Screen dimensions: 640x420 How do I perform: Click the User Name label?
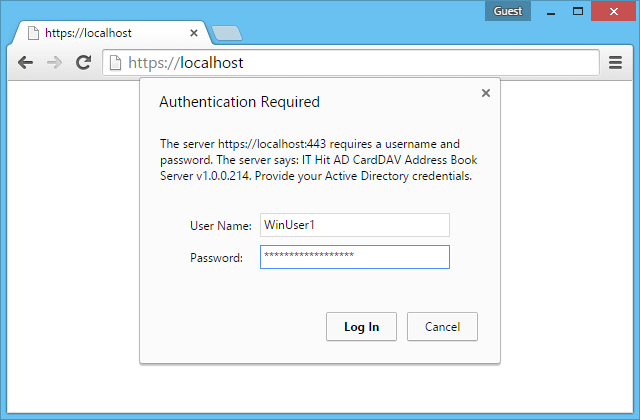tap(221, 226)
